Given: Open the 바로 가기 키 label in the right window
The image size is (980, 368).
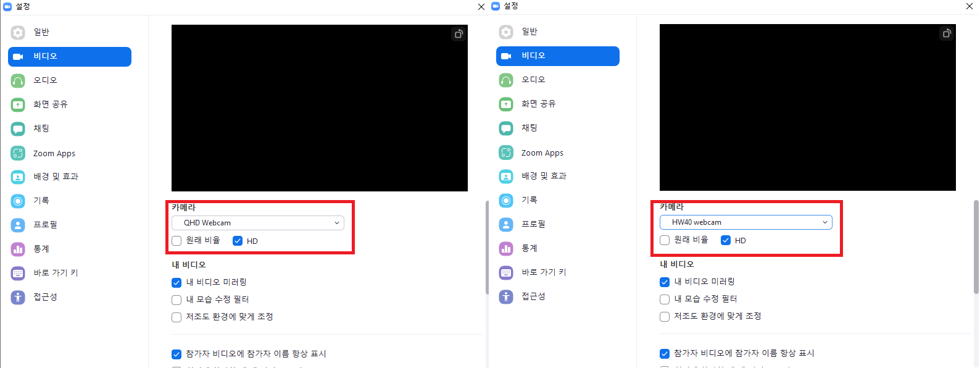Looking at the screenshot, I should [x=544, y=272].
